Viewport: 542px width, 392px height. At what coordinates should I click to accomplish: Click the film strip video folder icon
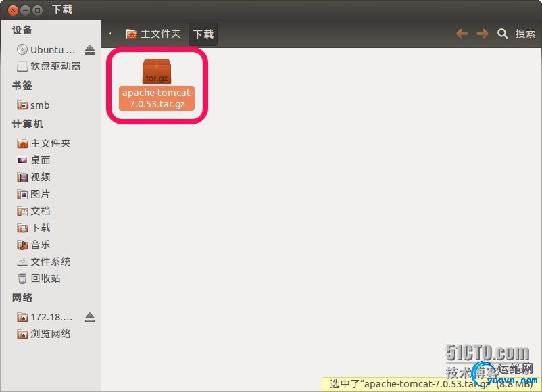[22, 177]
